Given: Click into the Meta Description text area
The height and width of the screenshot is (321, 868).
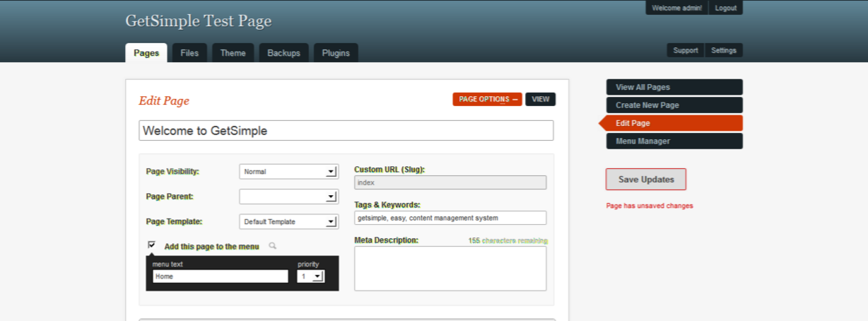Looking at the screenshot, I should pyautogui.click(x=450, y=269).
